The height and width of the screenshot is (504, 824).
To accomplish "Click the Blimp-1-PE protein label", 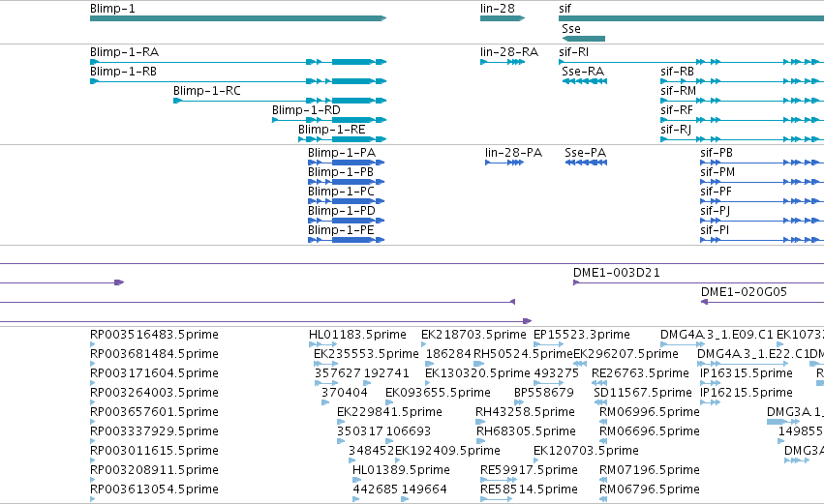I will pyautogui.click(x=341, y=230).
